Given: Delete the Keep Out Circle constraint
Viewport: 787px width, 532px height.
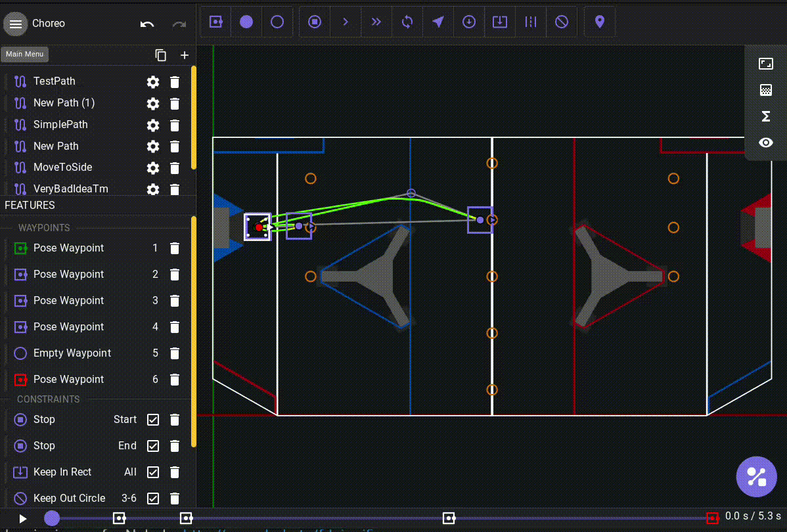Looking at the screenshot, I should [x=175, y=499].
